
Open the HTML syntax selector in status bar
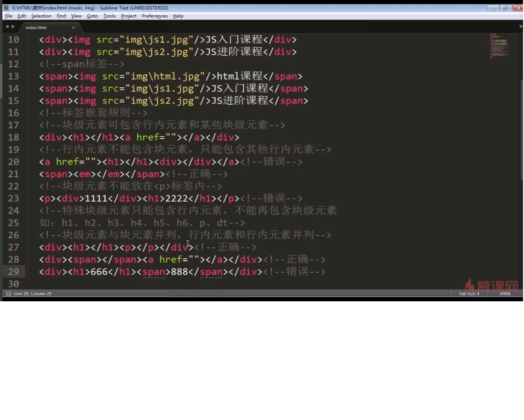pos(505,293)
